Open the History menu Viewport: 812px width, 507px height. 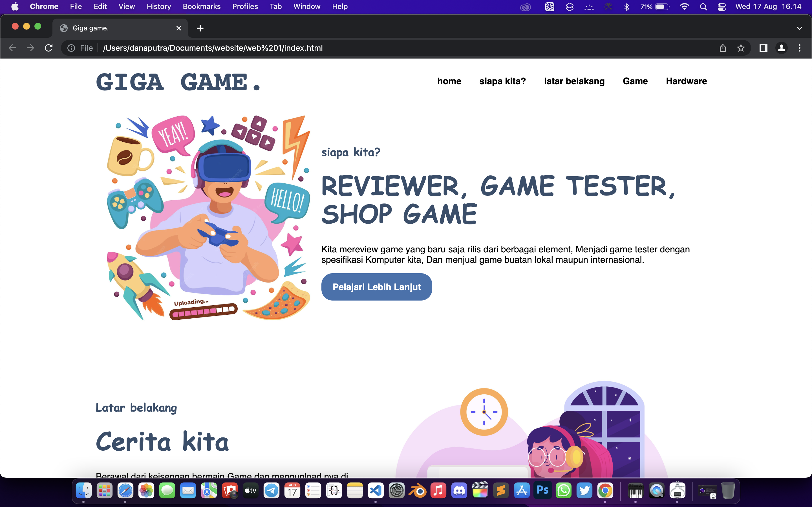(x=158, y=6)
